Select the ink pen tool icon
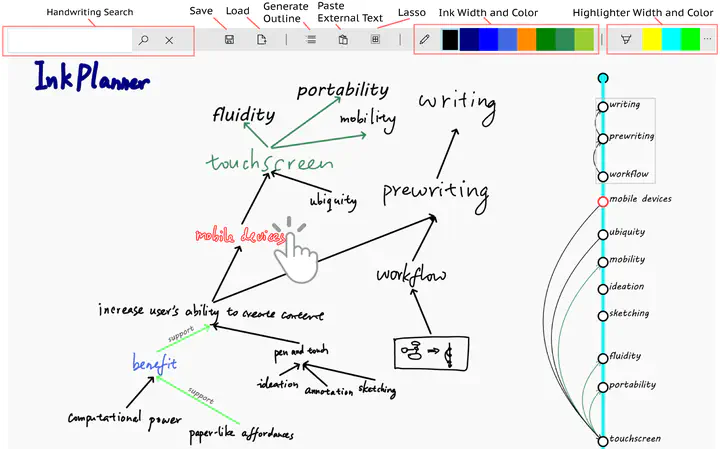This screenshot has width=720, height=449. 425,39
